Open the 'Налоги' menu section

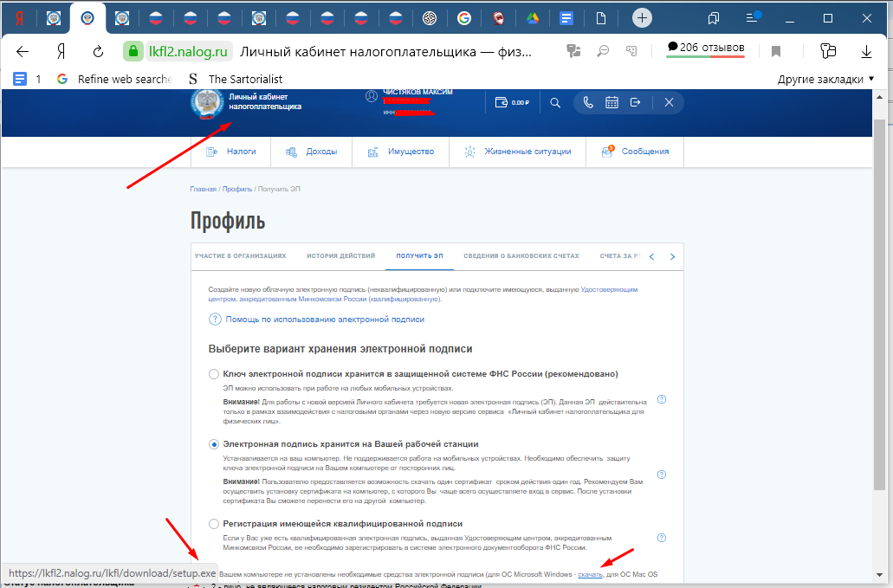[230, 152]
